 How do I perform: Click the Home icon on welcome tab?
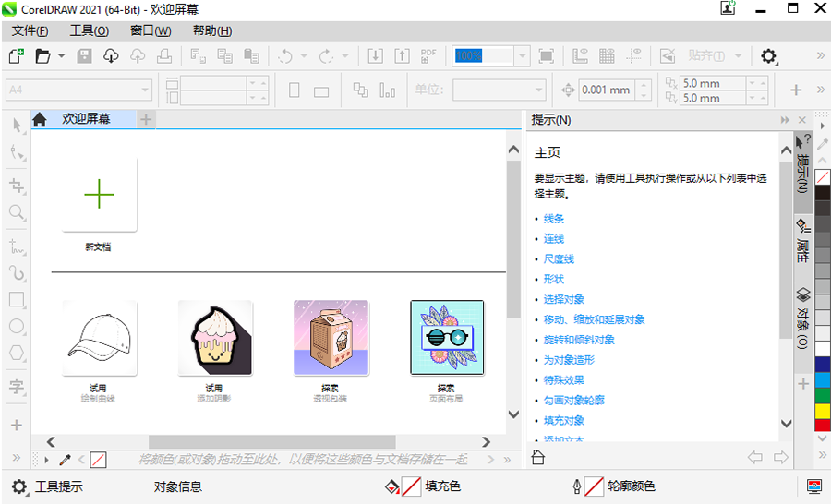coord(40,120)
